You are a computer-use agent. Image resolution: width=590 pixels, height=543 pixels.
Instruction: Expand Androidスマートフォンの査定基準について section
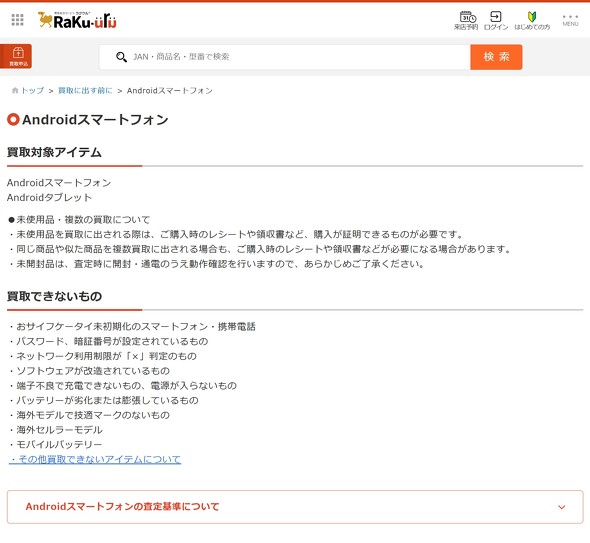coord(295,507)
